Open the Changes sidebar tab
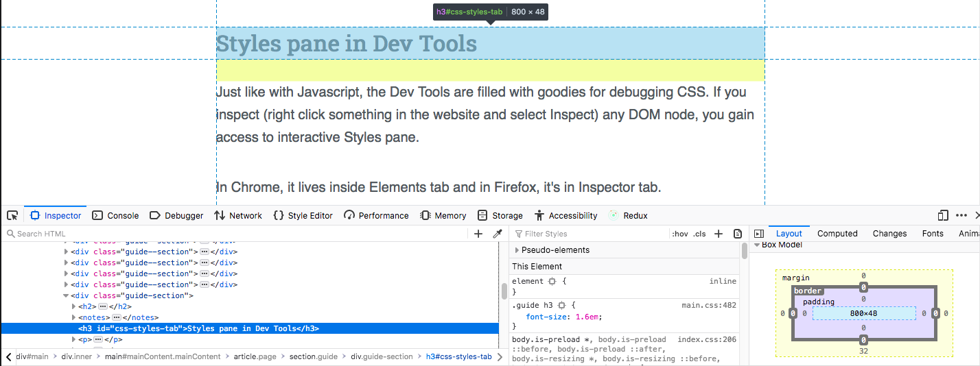 point(889,234)
